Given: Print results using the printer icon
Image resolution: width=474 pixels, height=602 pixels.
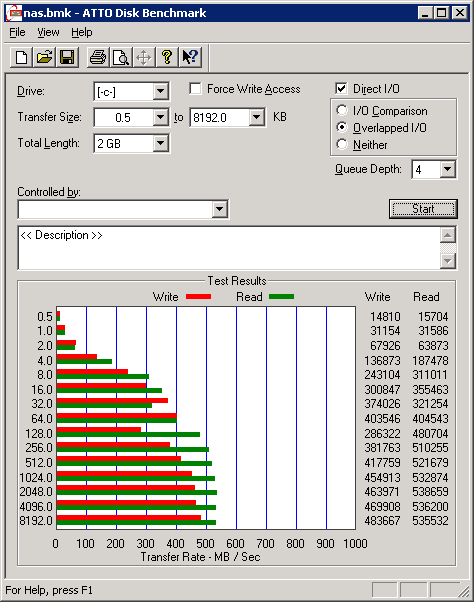Looking at the screenshot, I should (98, 58).
